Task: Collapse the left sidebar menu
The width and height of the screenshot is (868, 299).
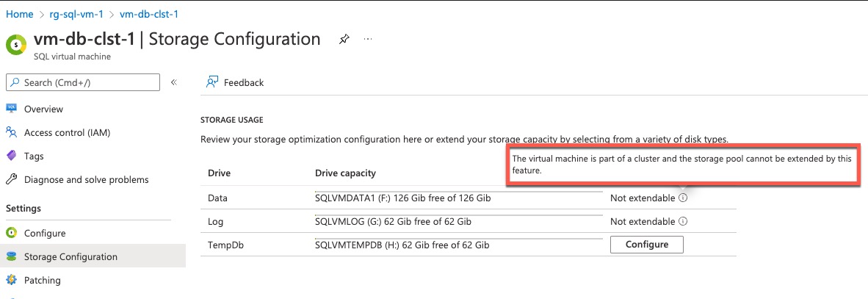Action: point(174,82)
